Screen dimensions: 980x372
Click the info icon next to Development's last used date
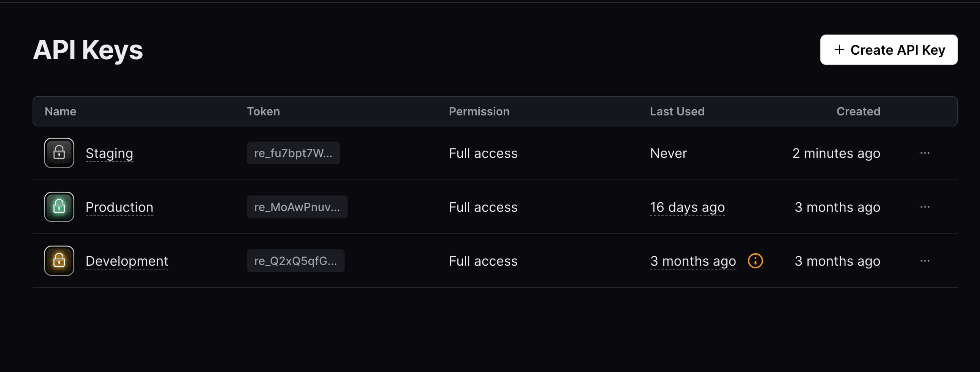755,261
